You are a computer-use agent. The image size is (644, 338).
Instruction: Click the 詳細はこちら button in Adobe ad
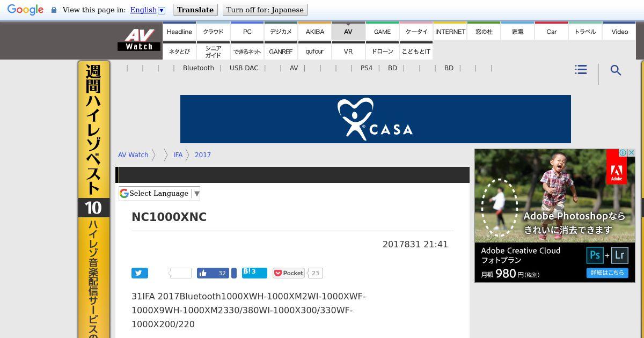(608, 273)
